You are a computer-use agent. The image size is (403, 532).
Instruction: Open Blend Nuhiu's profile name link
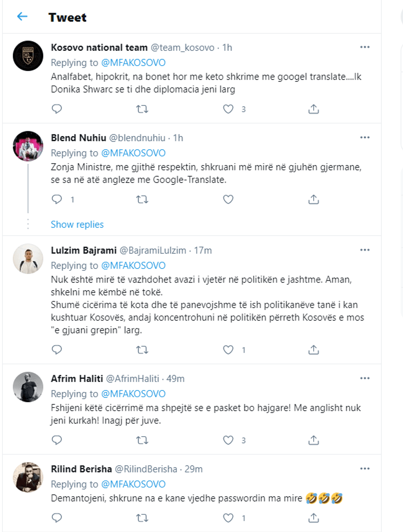pyautogui.click(x=79, y=138)
